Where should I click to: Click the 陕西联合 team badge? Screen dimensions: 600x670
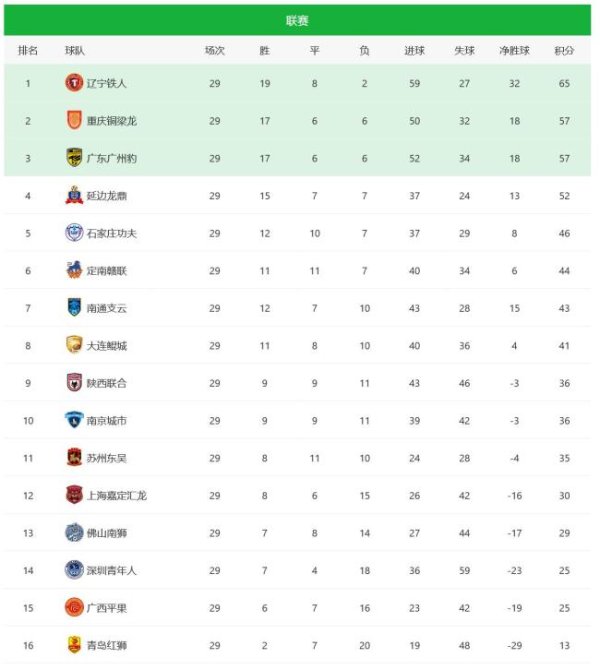[x=74, y=383]
